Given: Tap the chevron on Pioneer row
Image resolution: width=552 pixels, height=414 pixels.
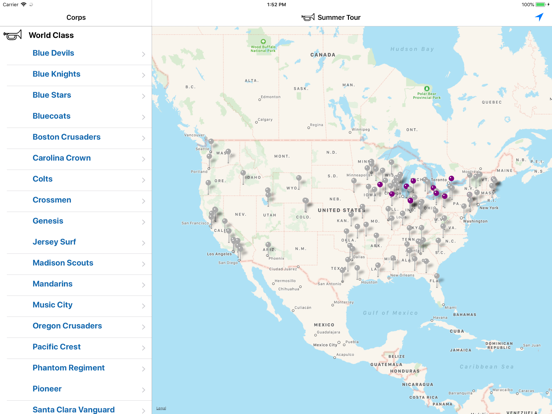Looking at the screenshot, I should (143, 390).
